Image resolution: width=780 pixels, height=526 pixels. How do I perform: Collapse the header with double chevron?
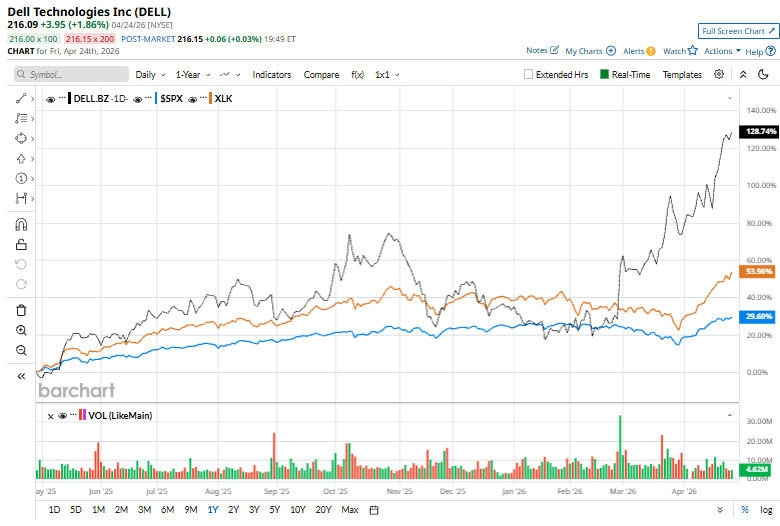pyautogui.click(x=743, y=74)
